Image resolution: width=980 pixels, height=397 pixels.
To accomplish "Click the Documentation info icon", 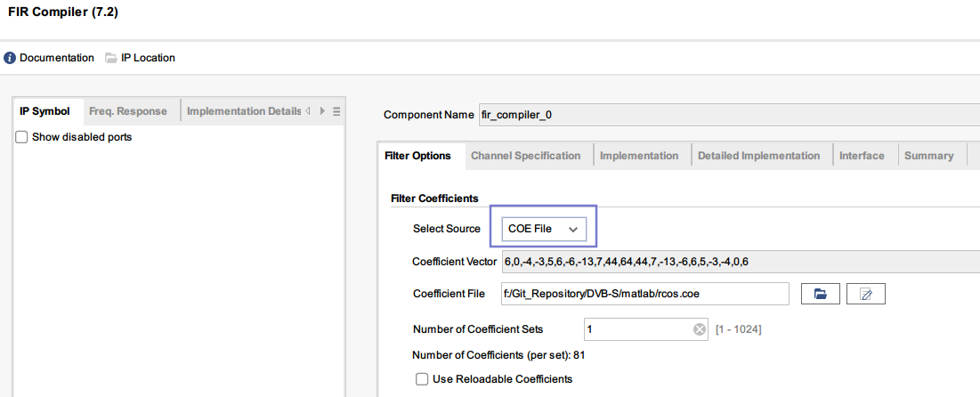I will [10, 58].
